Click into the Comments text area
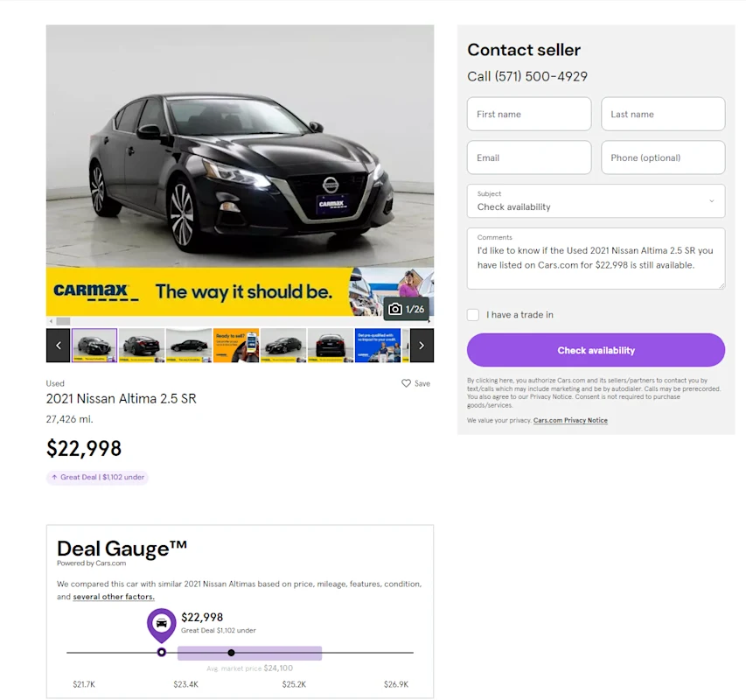The height and width of the screenshot is (700, 746). point(596,258)
